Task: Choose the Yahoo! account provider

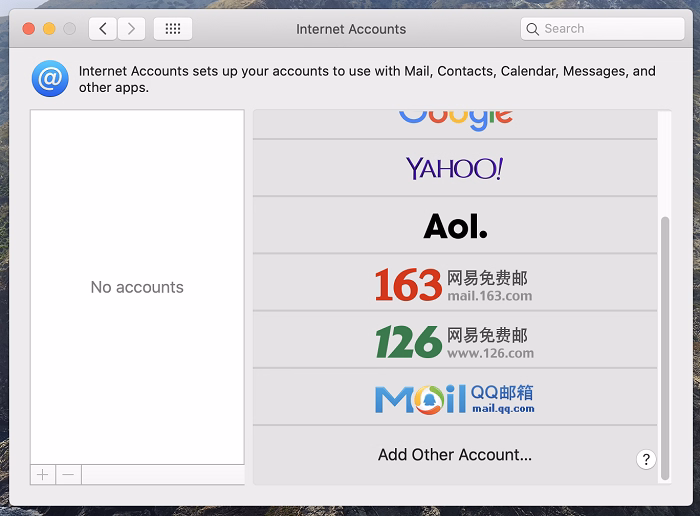Action: click(x=455, y=168)
